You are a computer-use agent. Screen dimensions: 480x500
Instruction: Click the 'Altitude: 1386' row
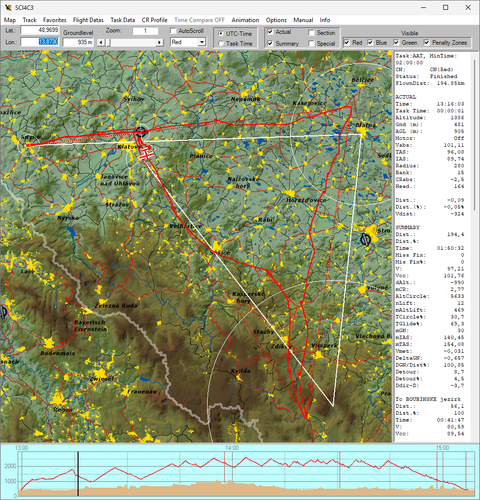click(x=430, y=118)
